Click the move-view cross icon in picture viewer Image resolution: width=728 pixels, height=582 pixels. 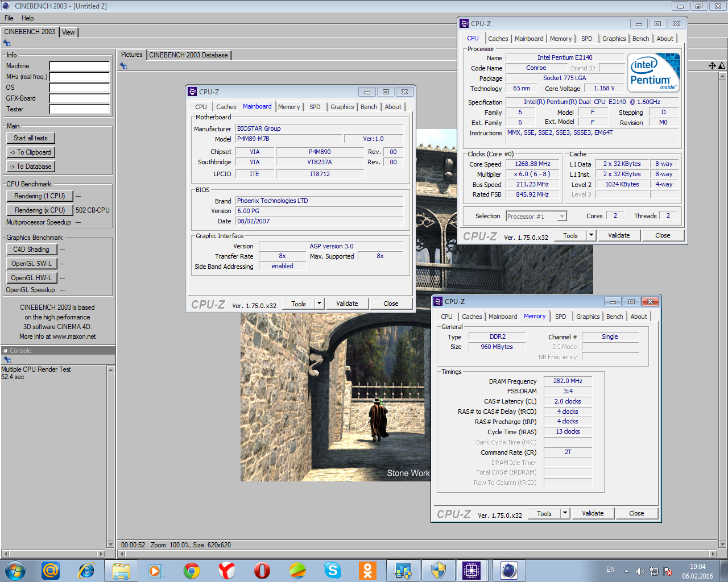[x=712, y=66]
